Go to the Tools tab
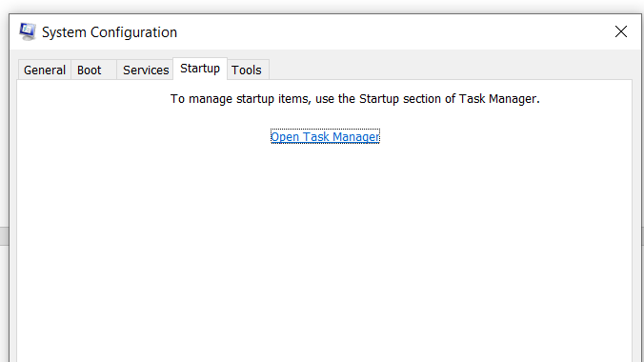The height and width of the screenshot is (362, 644). pos(247,70)
